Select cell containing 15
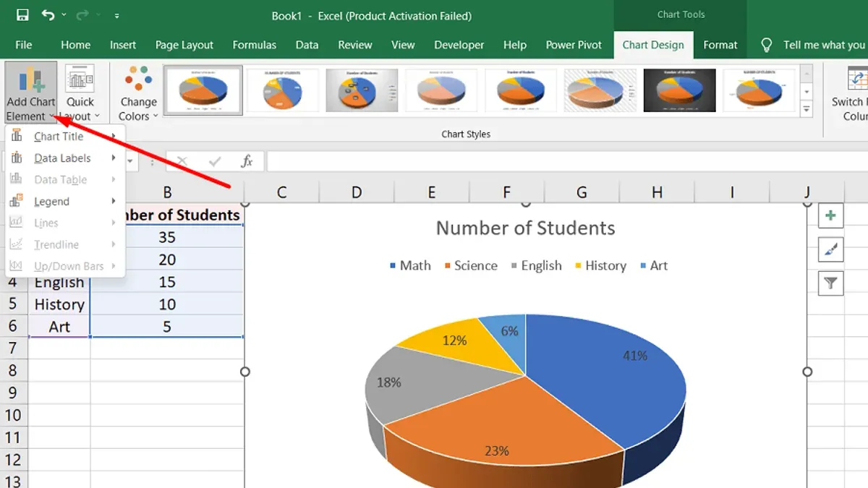This screenshot has height=488, width=868. (x=167, y=282)
